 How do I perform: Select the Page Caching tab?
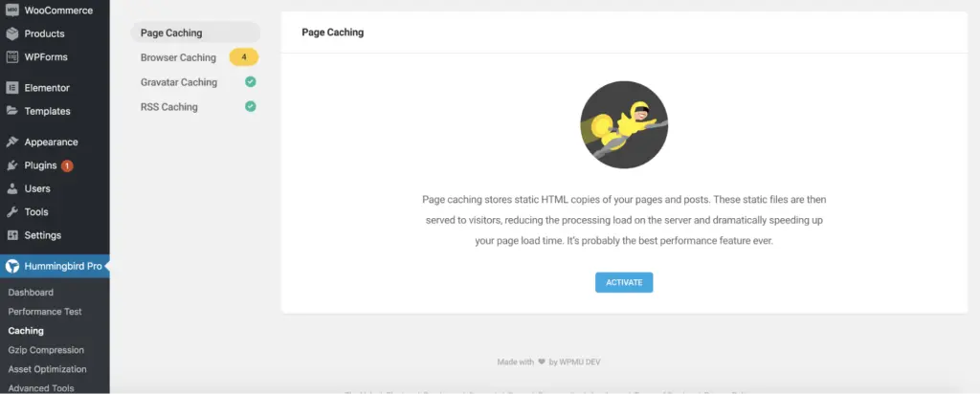(195, 33)
